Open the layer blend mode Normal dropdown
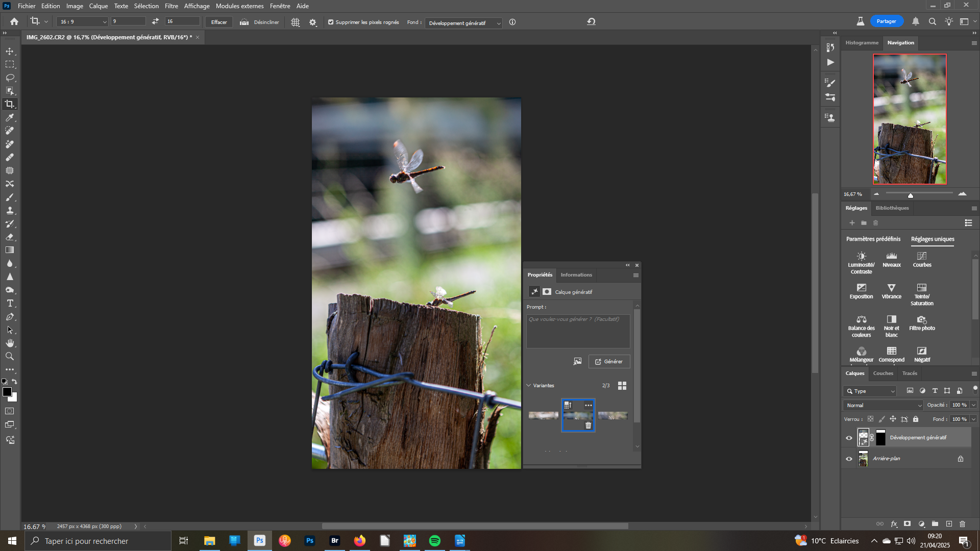 884,405
